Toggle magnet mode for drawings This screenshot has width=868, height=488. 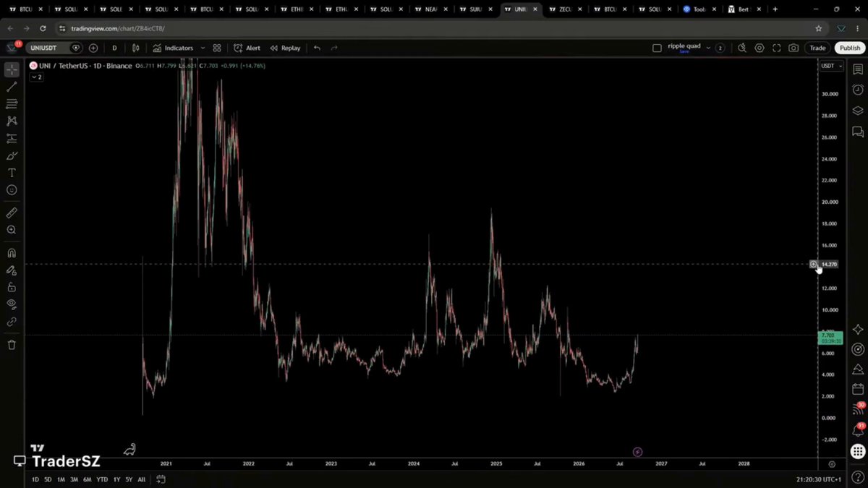12,253
